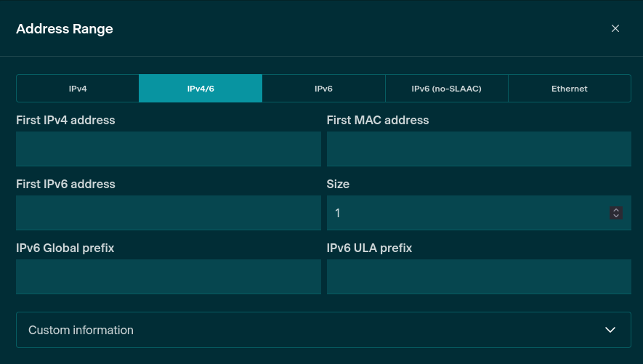Image resolution: width=643 pixels, height=364 pixels.
Task: Click into the First IPv6 address field
Action: pyautogui.click(x=168, y=213)
